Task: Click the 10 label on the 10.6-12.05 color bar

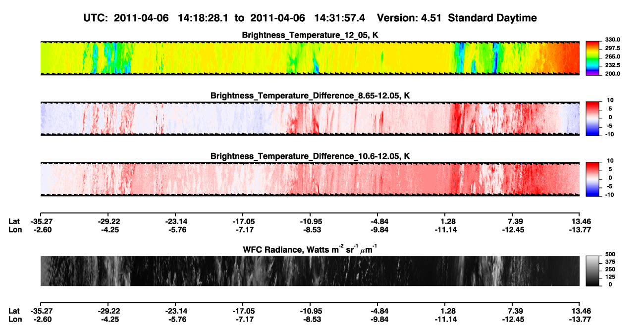Action: click(610, 161)
